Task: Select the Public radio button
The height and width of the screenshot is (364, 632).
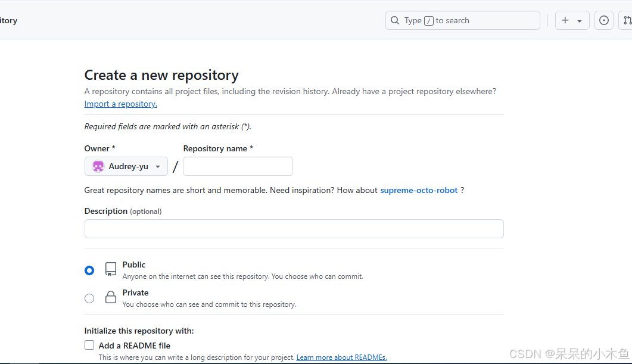Action: click(x=89, y=270)
